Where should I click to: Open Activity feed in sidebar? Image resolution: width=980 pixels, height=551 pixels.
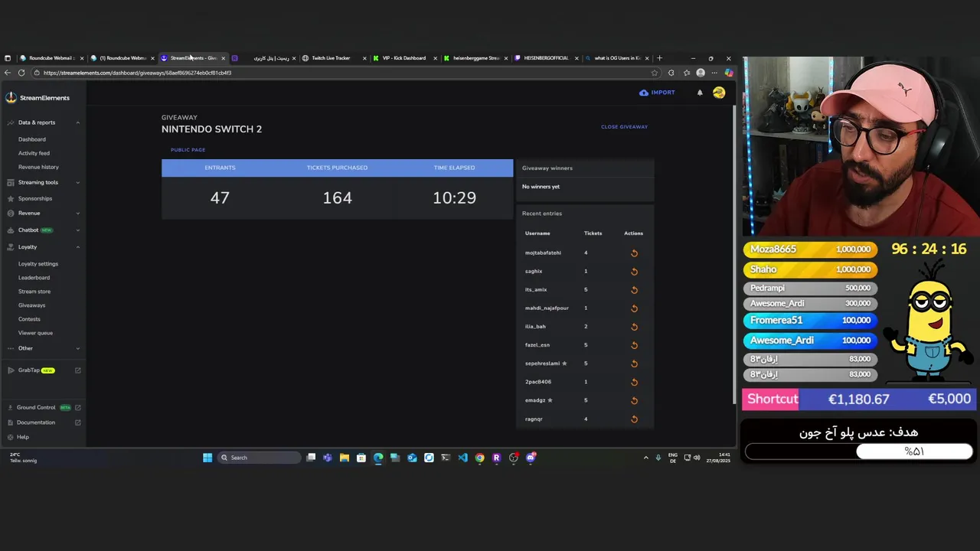(x=34, y=153)
